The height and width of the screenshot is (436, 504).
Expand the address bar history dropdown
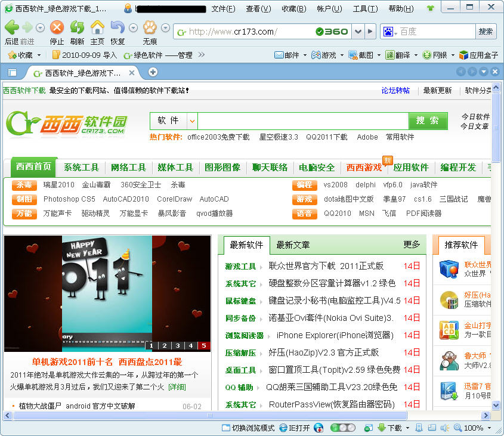[358, 32]
